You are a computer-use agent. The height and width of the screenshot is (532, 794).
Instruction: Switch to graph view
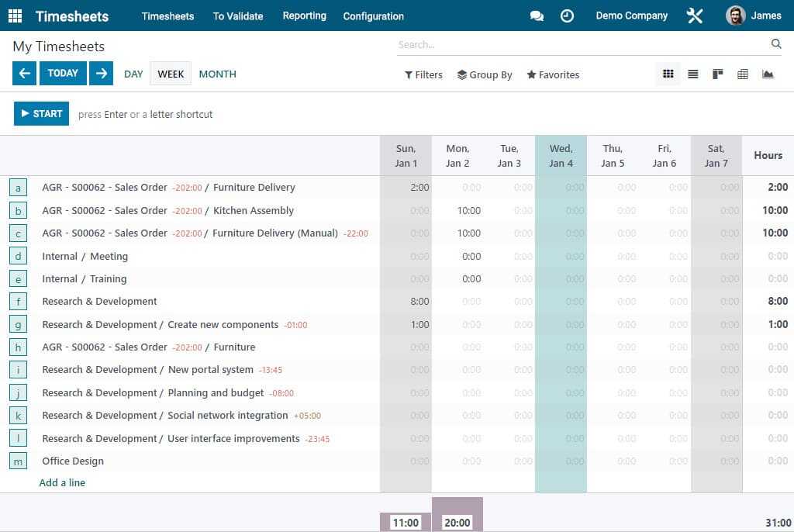[768, 74]
